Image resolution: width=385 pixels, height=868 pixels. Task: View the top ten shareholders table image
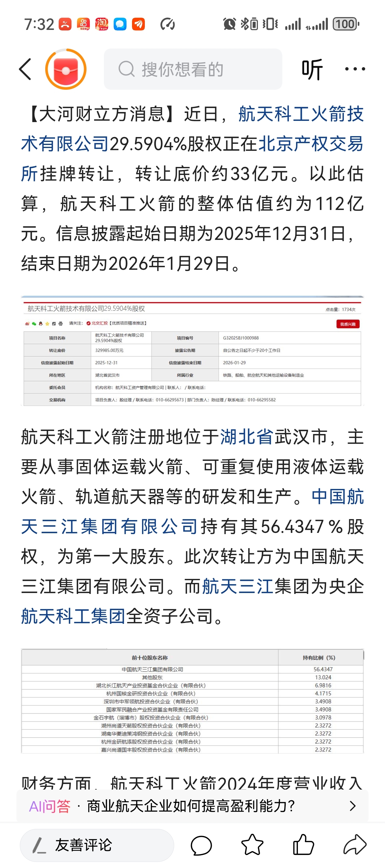[192, 701]
